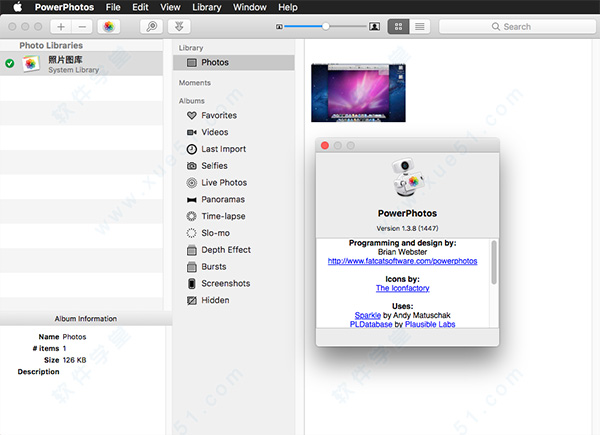Click the Photo Libraries header

pyautogui.click(x=51, y=46)
